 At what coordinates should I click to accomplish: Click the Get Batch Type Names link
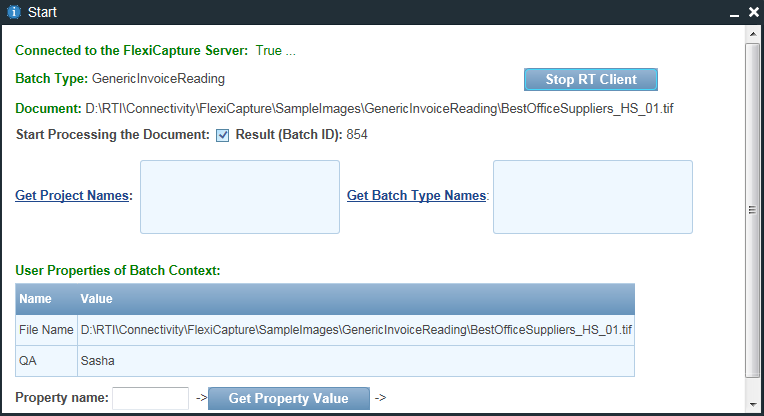click(416, 196)
